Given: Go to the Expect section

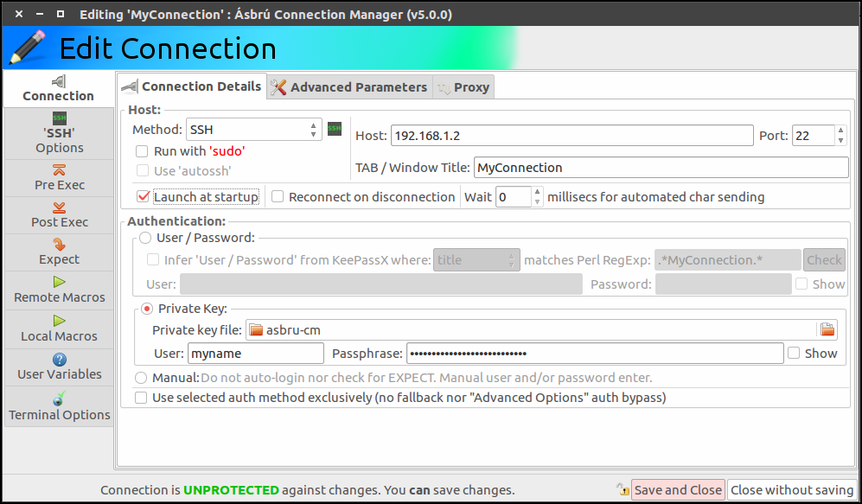Looking at the screenshot, I should [60, 252].
